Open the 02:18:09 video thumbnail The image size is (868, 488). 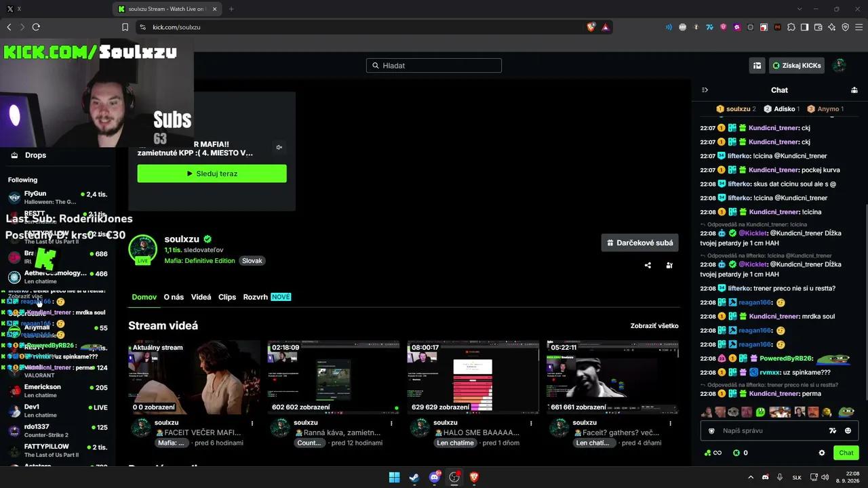coord(334,377)
